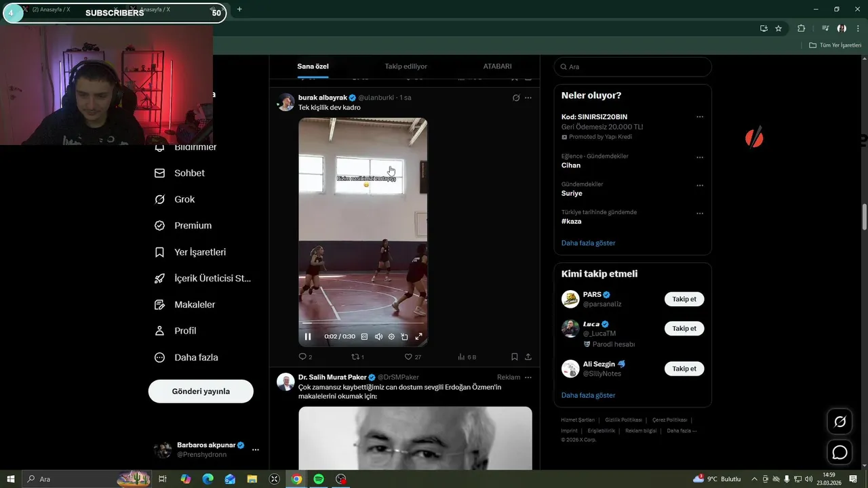Open more options on burak albayrak's post

point(528,98)
